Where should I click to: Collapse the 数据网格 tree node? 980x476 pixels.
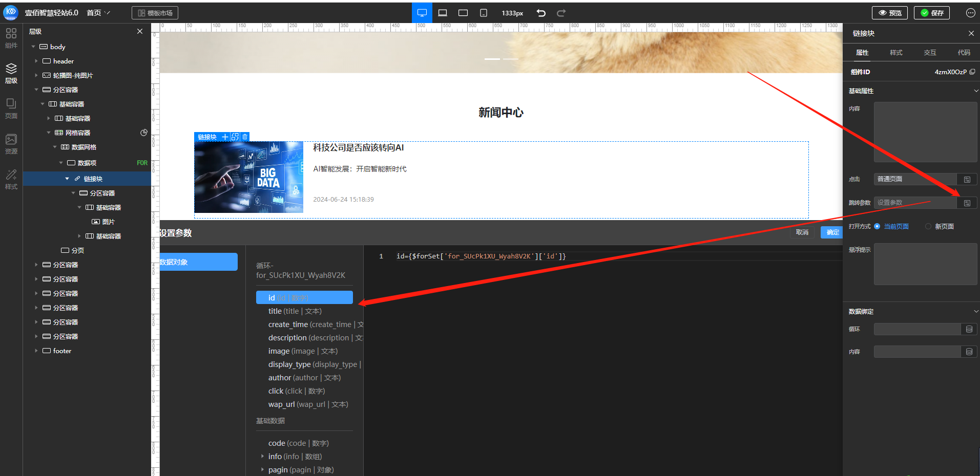click(55, 147)
